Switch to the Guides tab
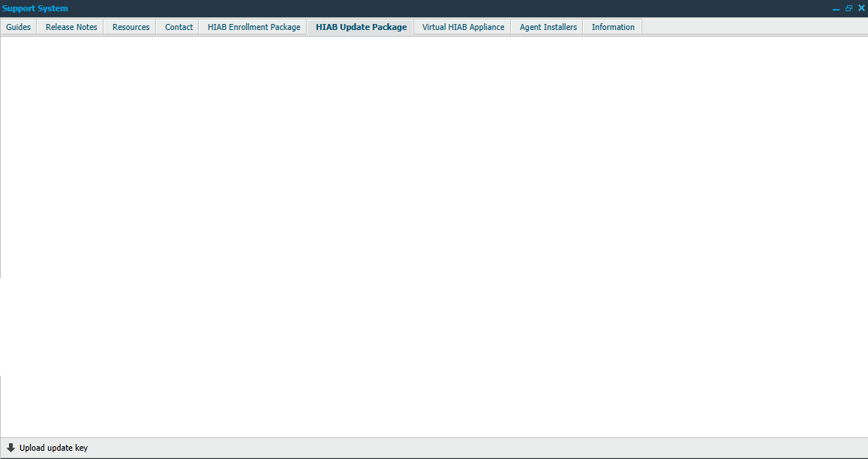Viewport: 868px width, 459px height. 18,26
